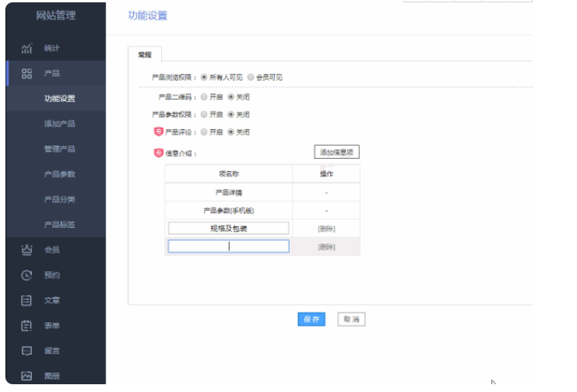
Task: Select 会员可见 for 产品浏览权限
Action: click(251, 77)
